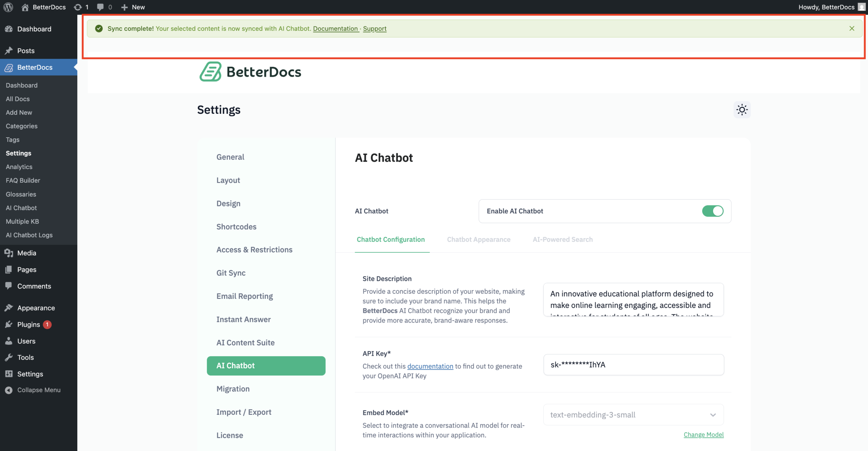Screen dimensions: 868x451
Task: Click Documentation link in sync notice
Action: (x=335, y=28)
